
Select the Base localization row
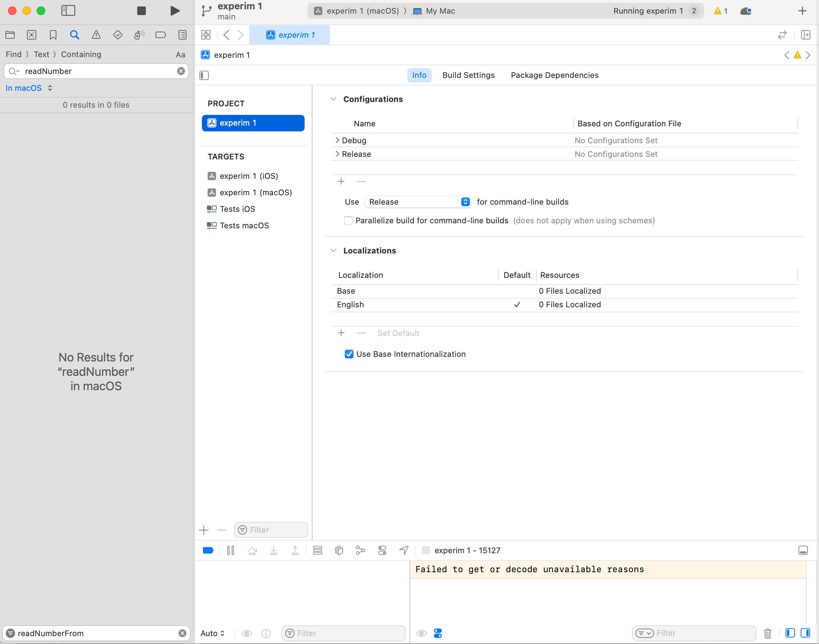[x=564, y=291]
